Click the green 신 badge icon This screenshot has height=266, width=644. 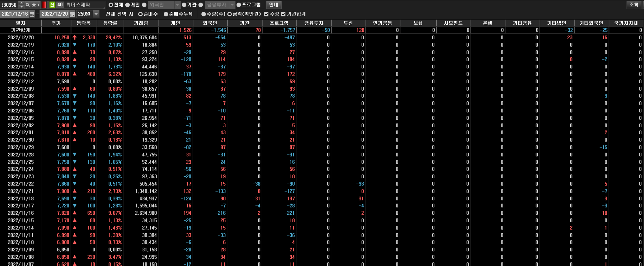(52, 5)
